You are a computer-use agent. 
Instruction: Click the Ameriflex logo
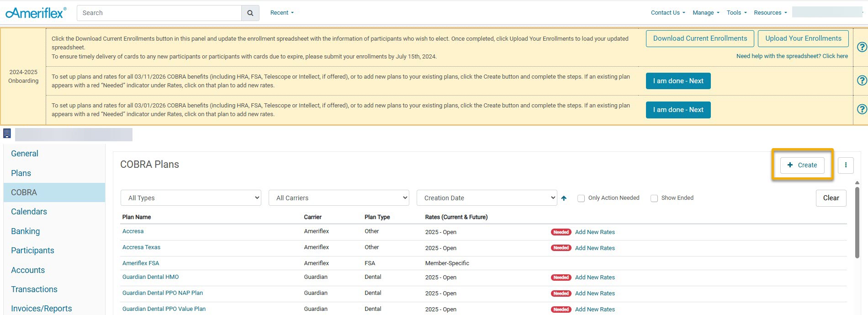[x=36, y=13]
